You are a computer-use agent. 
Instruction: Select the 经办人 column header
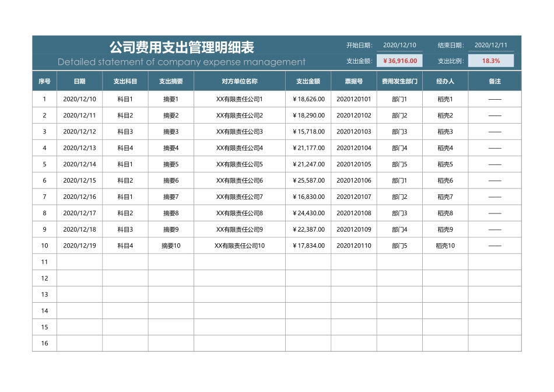pos(446,81)
